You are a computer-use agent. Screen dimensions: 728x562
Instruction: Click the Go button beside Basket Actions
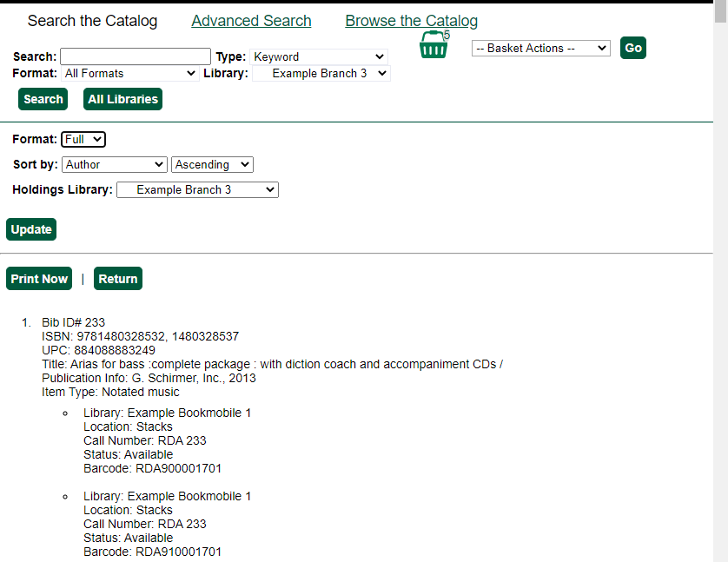[633, 48]
